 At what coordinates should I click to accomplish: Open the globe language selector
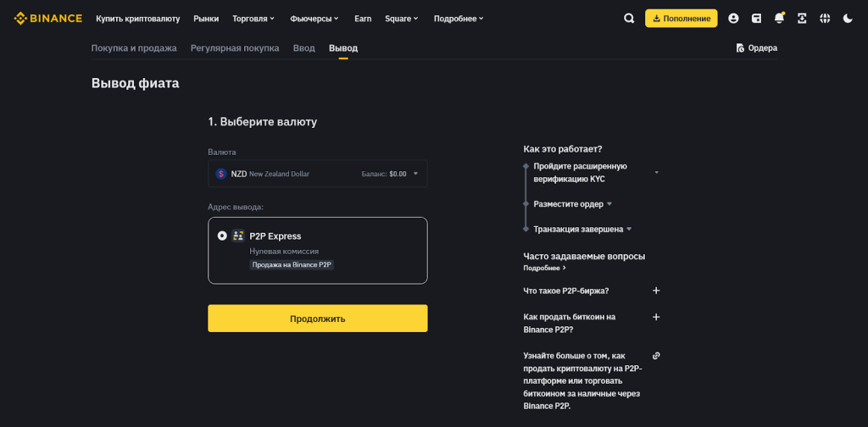tap(825, 18)
